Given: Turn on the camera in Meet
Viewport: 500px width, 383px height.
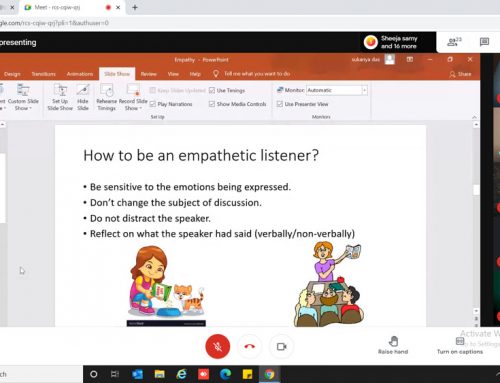Looking at the screenshot, I should tap(282, 347).
